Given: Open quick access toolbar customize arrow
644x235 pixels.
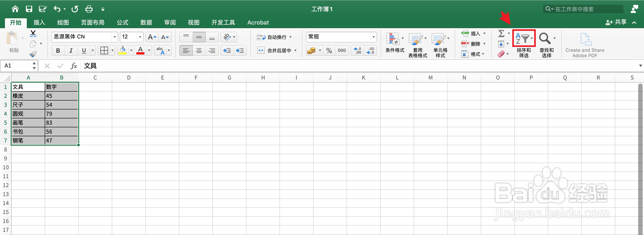Looking at the screenshot, I should [x=103, y=9].
